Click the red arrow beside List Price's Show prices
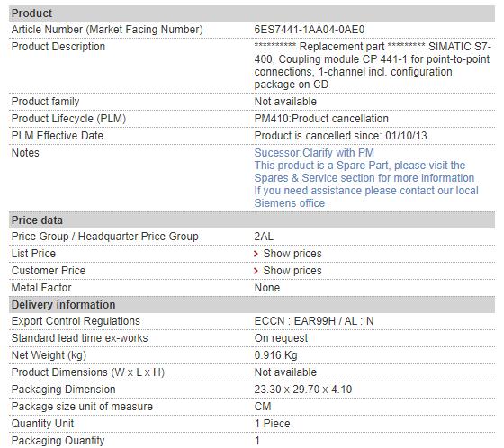This screenshot has height=448, width=504. [256, 254]
